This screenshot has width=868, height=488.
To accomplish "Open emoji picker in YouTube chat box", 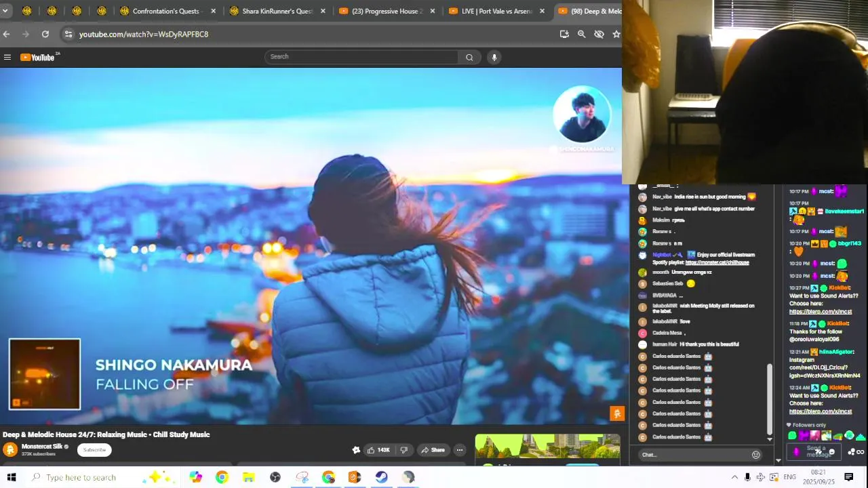I will [756, 455].
